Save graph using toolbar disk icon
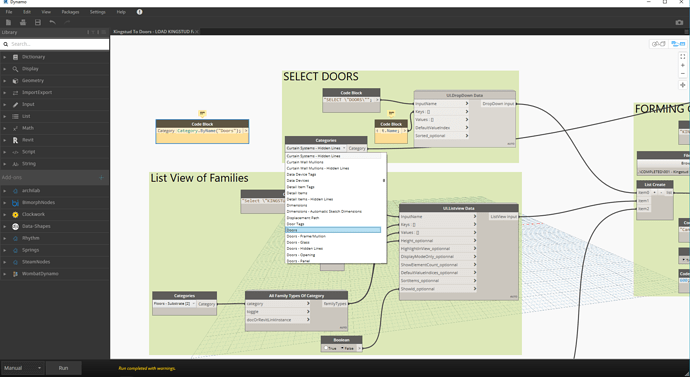 38,22
